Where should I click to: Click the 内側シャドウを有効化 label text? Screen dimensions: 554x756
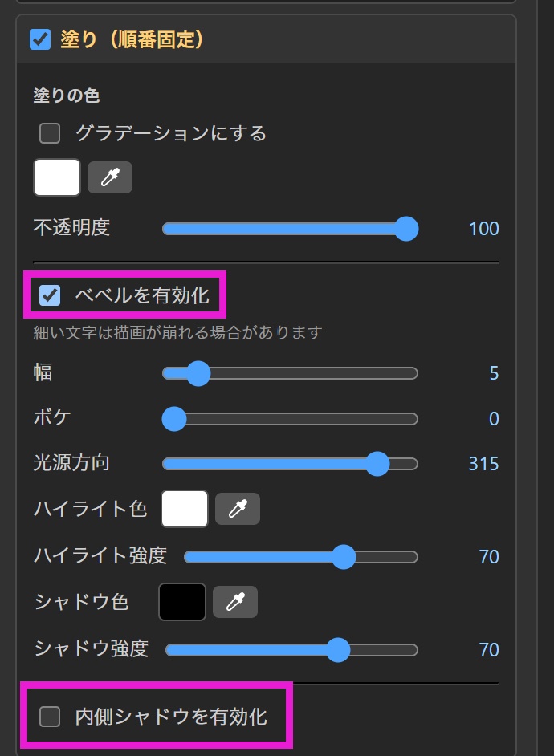tap(171, 717)
